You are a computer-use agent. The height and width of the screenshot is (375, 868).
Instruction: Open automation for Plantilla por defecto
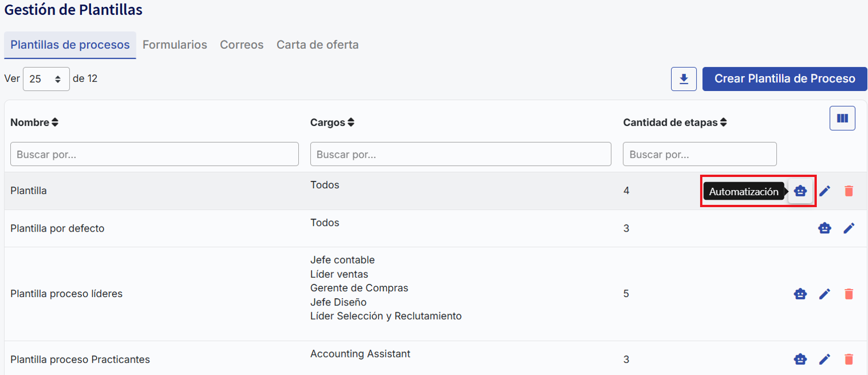[824, 228]
